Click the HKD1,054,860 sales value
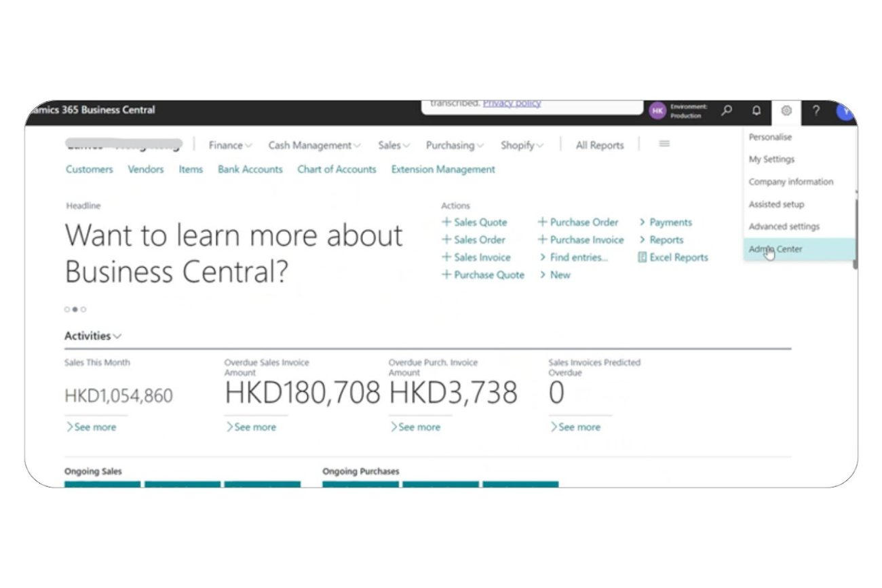This screenshot has height=588, width=882. coord(119,395)
